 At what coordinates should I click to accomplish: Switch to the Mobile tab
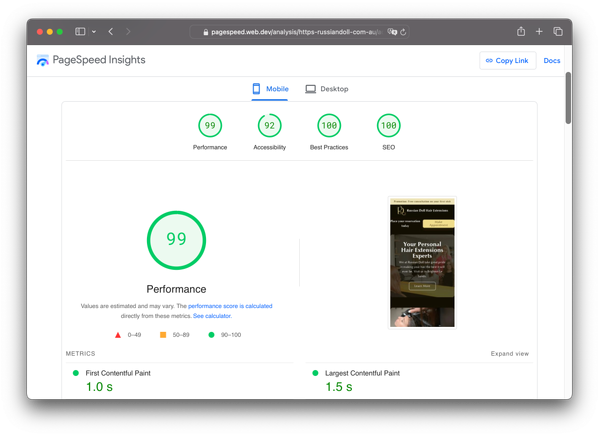[270, 89]
